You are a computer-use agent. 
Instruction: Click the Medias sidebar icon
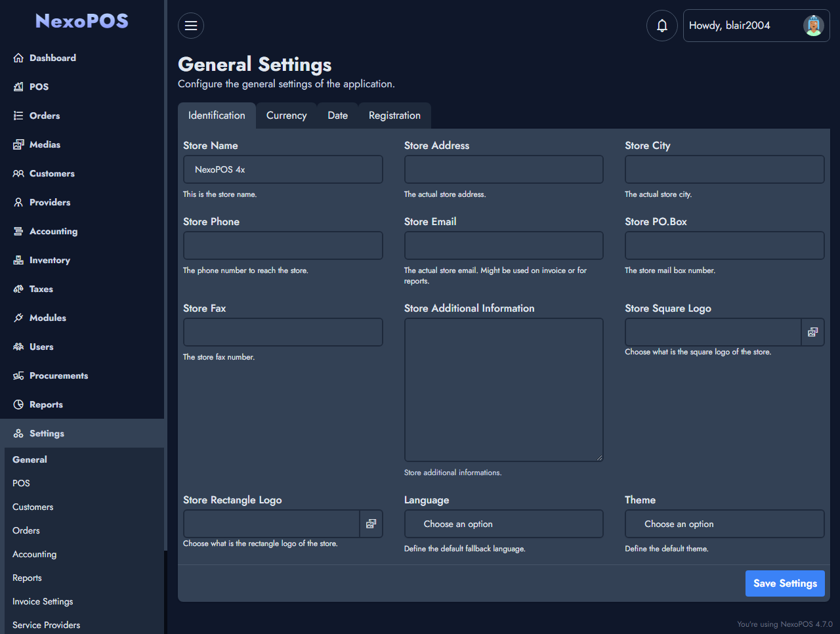click(18, 144)
